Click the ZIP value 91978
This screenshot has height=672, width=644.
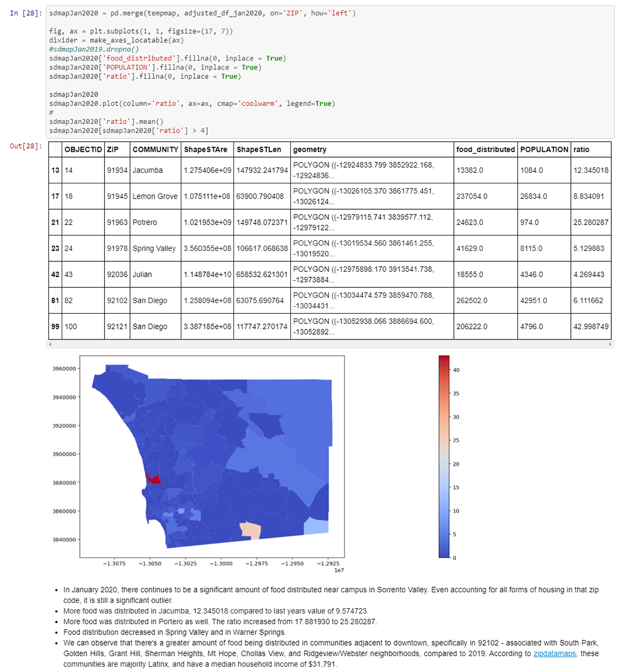117,248
